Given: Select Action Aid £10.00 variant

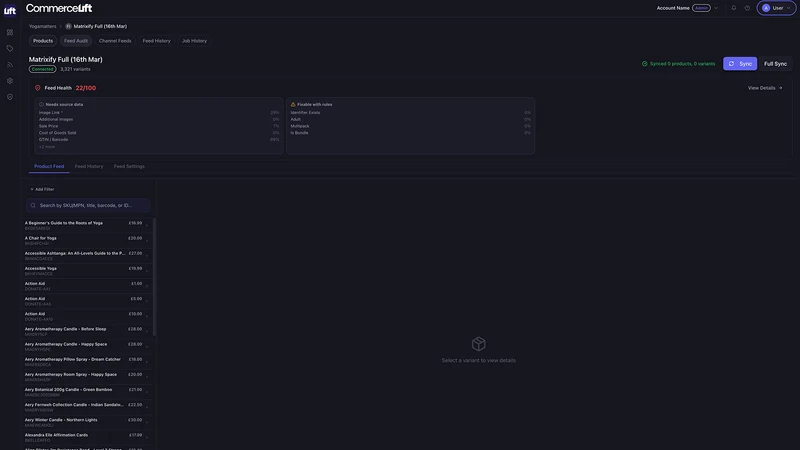Looking at the screenshot, I should (87, 316).
